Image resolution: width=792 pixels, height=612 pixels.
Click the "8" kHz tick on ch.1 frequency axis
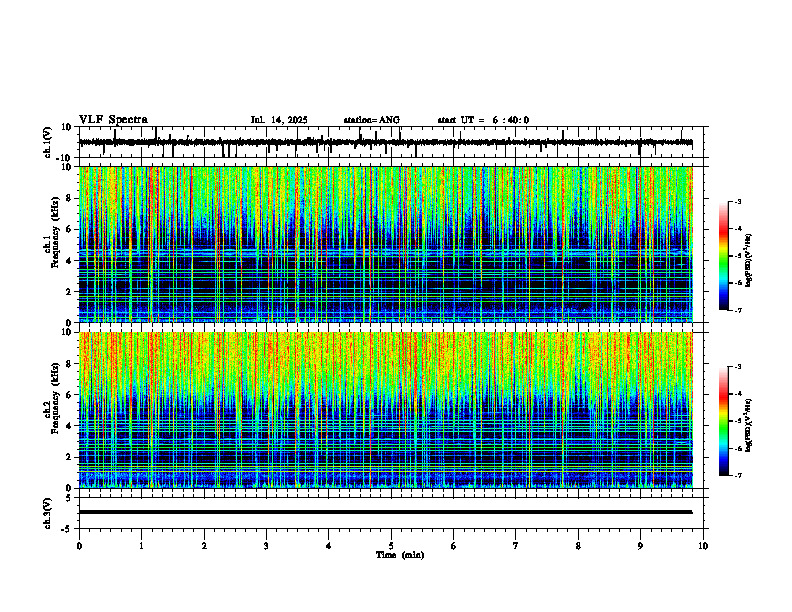pos(70,198)
